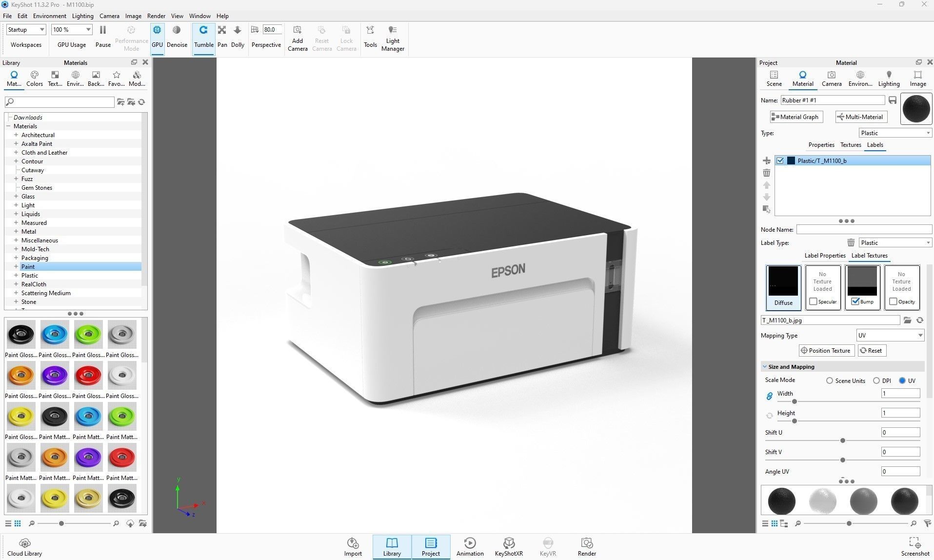Screen dimensions: 934x560
Task: Switch to the Textures tab
Action: click(850, 145)
